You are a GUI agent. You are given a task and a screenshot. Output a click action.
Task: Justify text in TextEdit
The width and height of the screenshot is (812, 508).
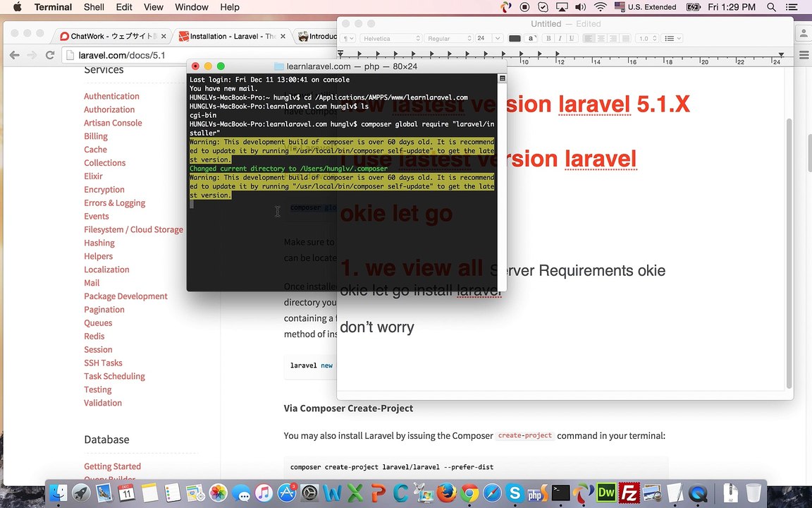point(626,38)
